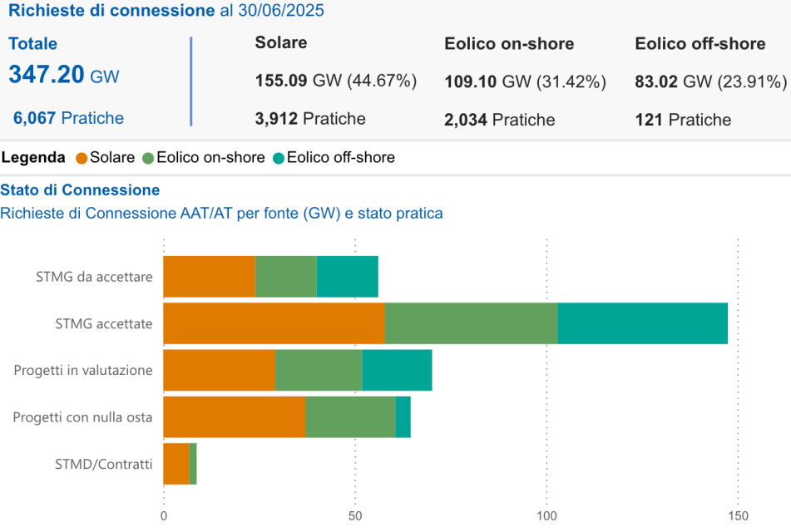791x532 pixels.
Task: Click orange segment of STMD/Contratti bar
Action: click(x=176, y=464)
